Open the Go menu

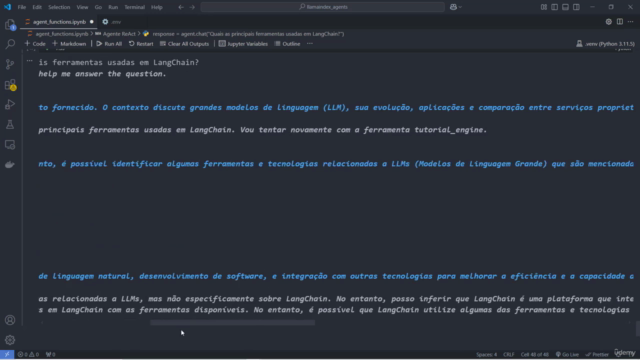point(98,7)
